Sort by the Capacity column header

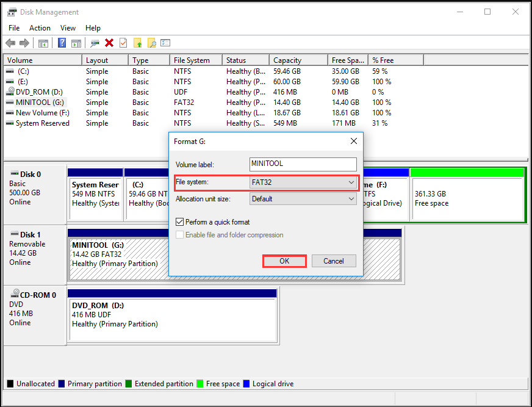298,60
